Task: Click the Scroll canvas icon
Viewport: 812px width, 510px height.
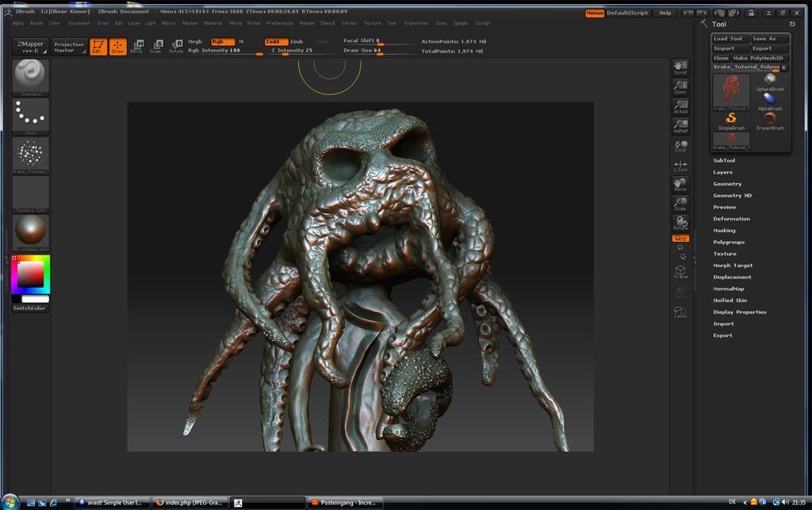Action: click(x=680, y=67)
